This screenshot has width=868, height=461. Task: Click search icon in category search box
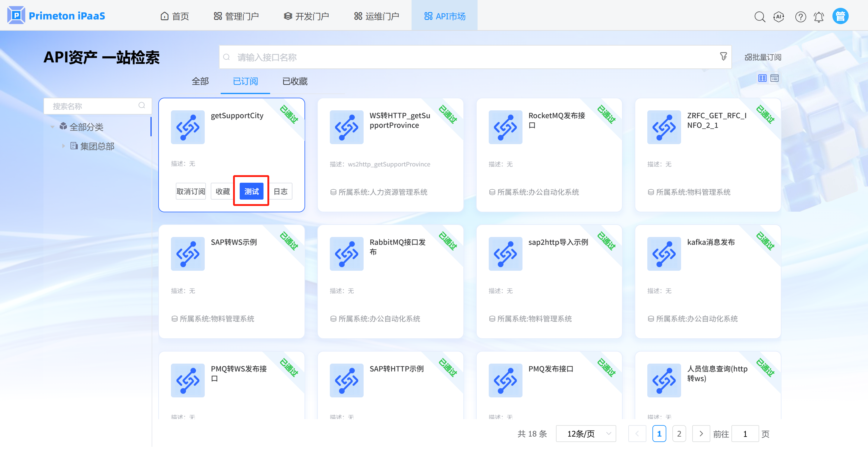click(142, 106)
